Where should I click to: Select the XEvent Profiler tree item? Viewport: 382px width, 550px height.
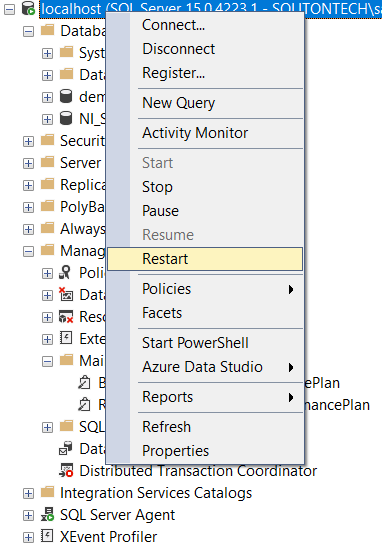(x=108, y=537)
